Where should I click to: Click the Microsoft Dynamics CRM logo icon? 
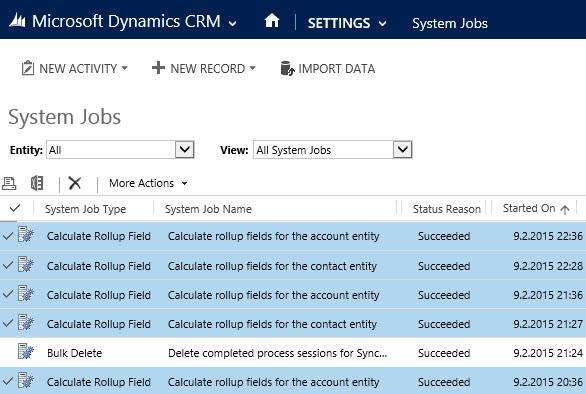17,21
